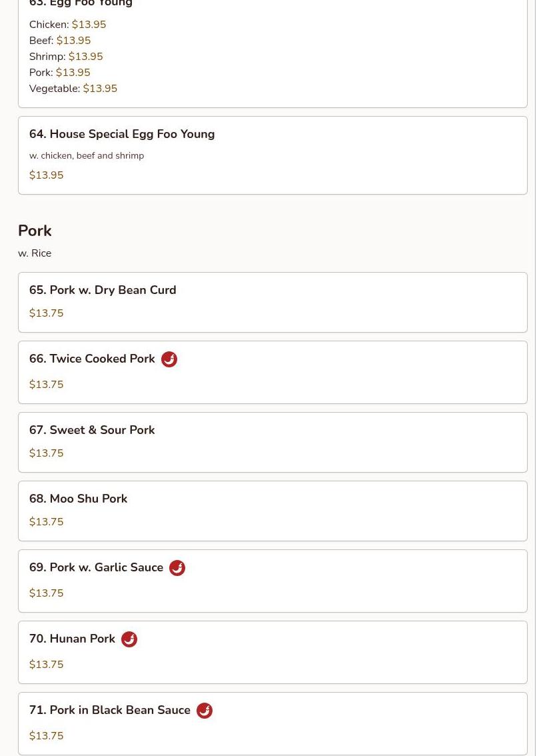Click the Hunan Pork spicy pepper icon

click(x=129, y=639)
